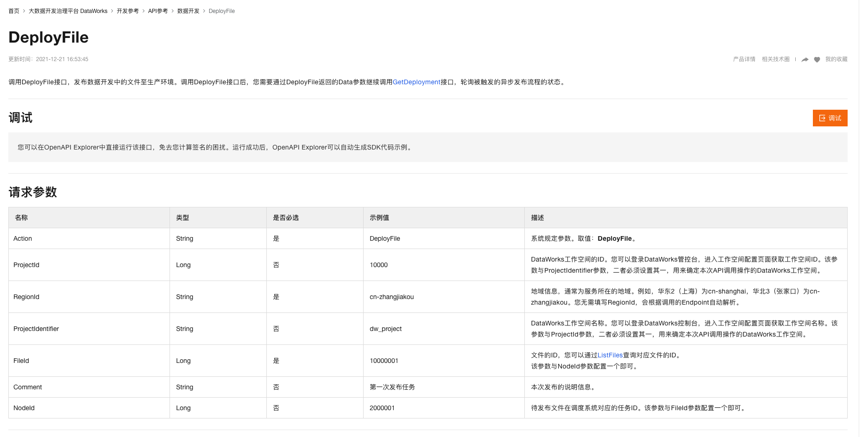Click the heart favorite icon
The image size is (868, 437).
pos(817,59)
